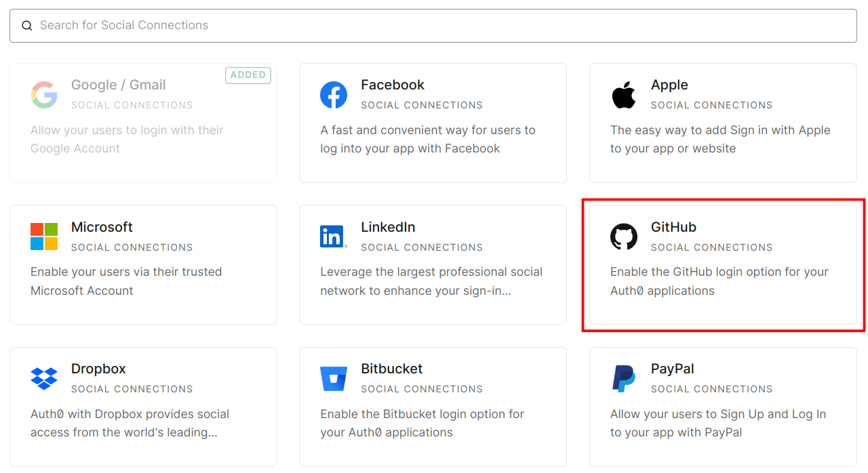868x473 pixels.
Task: Click SOCIAL CONNECTIONS label under LinkedIn
Action: tap(422, 247)
